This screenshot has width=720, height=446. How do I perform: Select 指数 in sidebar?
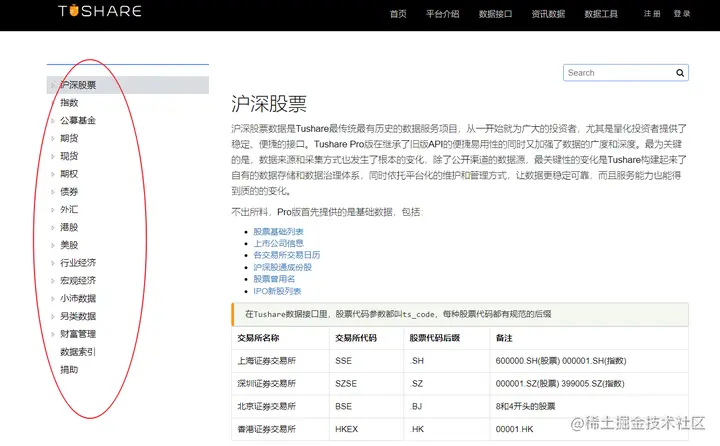[x=69, y=103]
